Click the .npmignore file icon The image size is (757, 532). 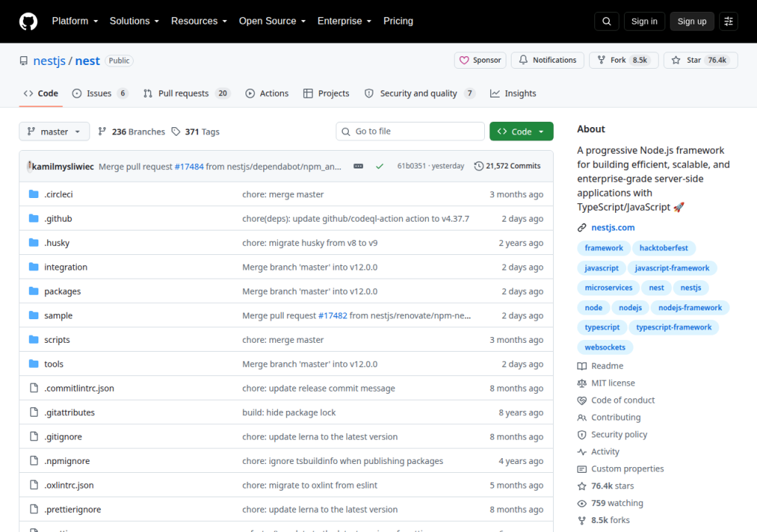(x=33, y=460)
